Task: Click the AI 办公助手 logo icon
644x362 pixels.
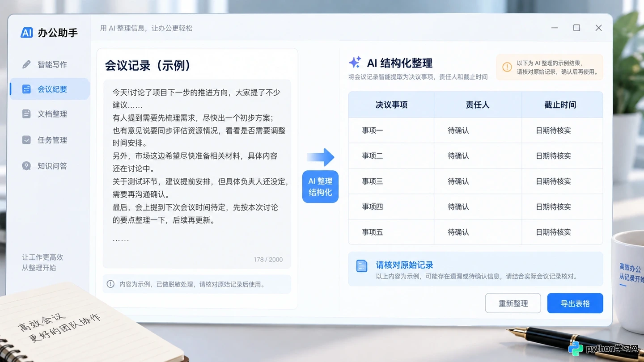Action: point(27,33)
